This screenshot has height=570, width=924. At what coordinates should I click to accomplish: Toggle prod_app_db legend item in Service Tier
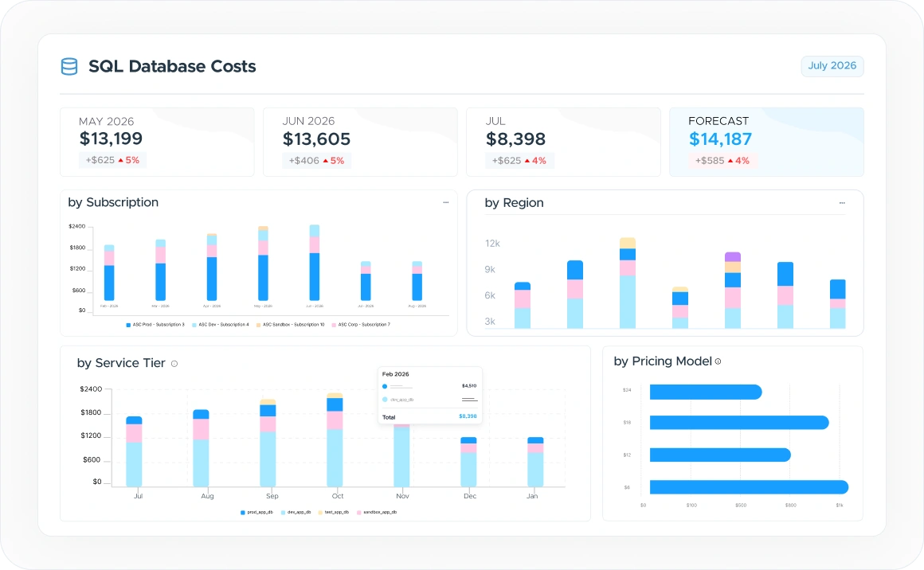coord(257,513)
